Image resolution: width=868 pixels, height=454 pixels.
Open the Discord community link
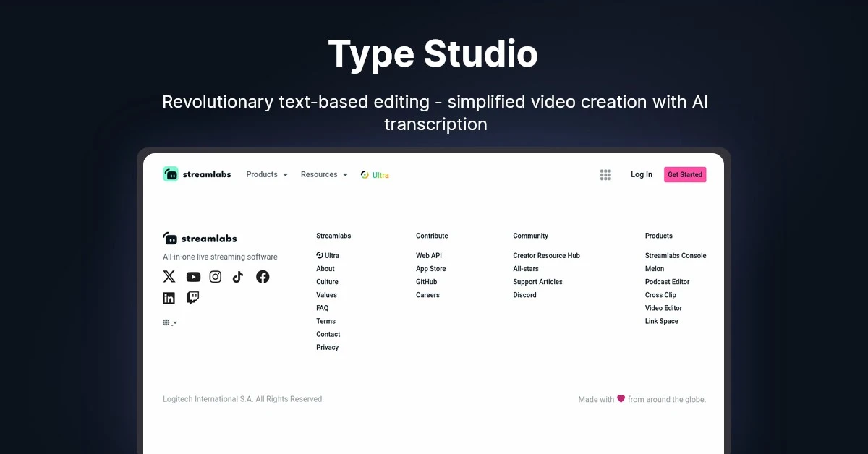point(524,294)
